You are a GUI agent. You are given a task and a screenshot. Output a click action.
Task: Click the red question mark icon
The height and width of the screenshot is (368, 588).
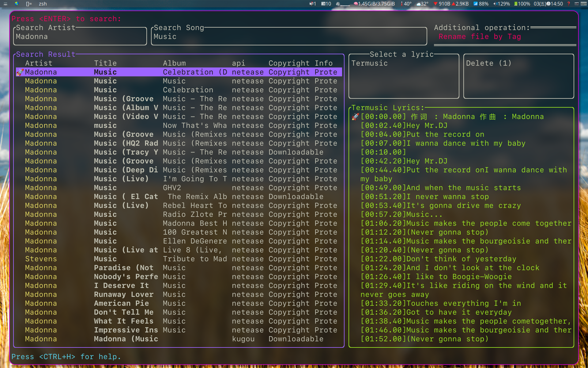coord(568,4)
